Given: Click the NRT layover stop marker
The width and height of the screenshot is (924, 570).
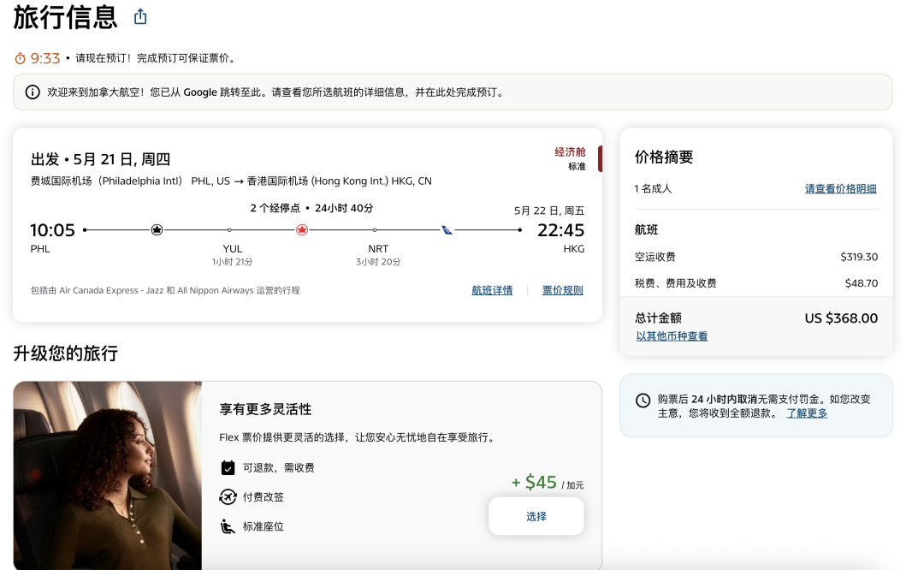Looking at the screenshot, I should (x=374, y=230).
